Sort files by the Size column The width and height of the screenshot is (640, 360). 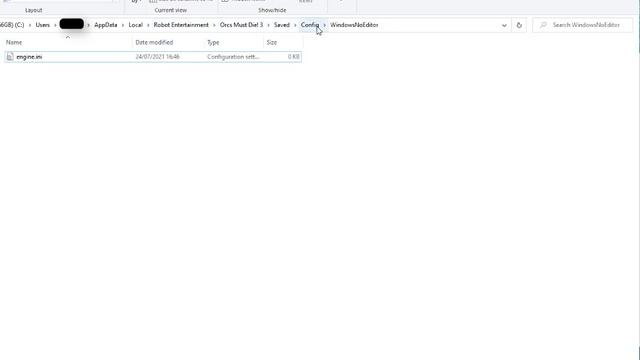point(272,42)
